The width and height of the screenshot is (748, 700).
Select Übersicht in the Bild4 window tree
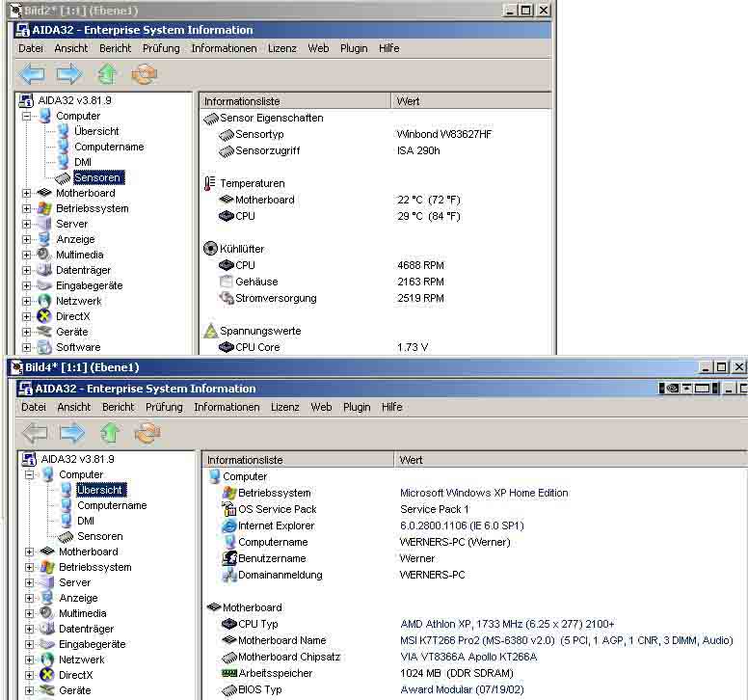point(101,490)
